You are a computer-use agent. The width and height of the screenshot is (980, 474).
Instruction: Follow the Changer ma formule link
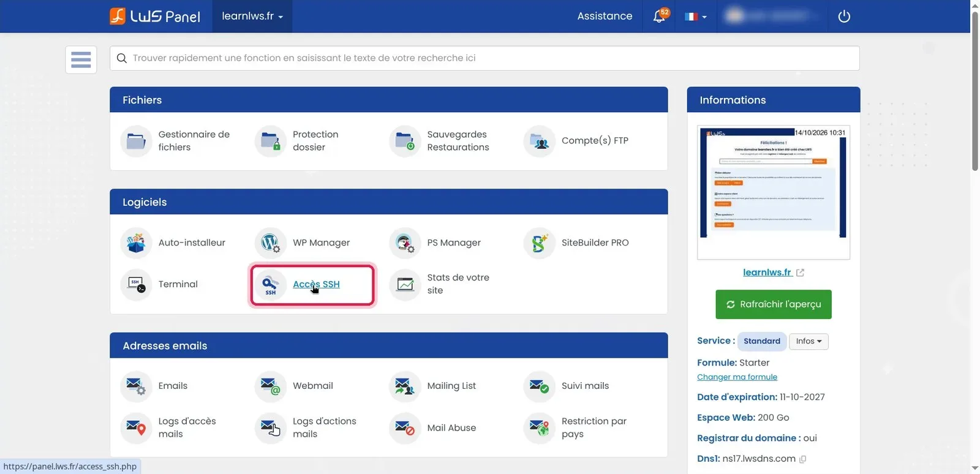click(x=737, y=377)
